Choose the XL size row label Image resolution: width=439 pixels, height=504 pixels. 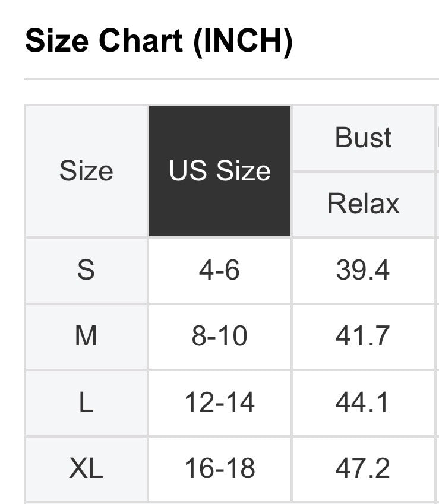86,468
